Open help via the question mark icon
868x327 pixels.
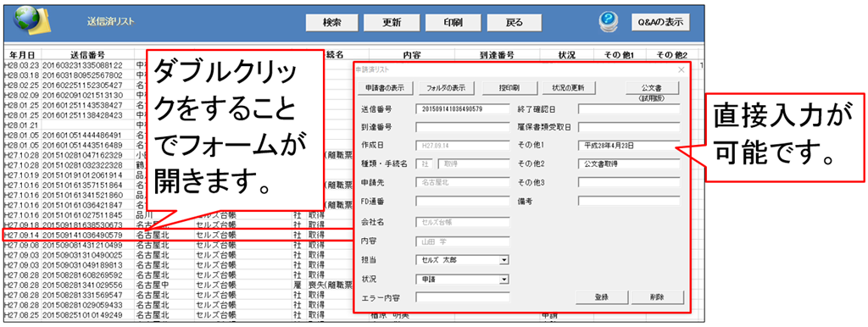(609, 21)
